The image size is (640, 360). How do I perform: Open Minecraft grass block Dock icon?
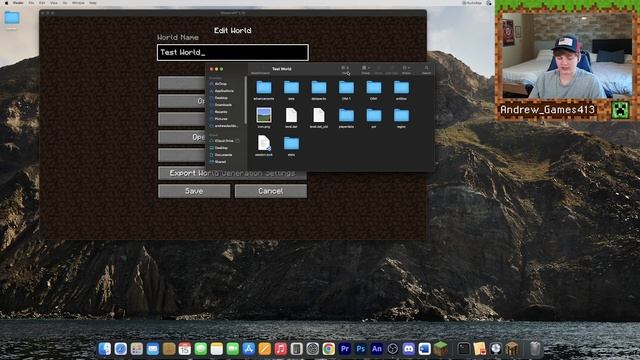[440, 349]
